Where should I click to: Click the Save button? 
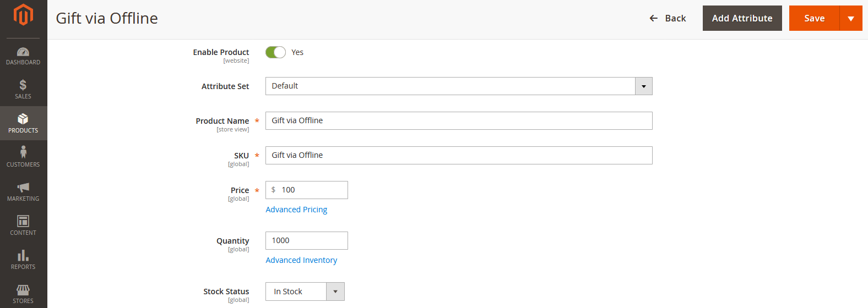814,19
